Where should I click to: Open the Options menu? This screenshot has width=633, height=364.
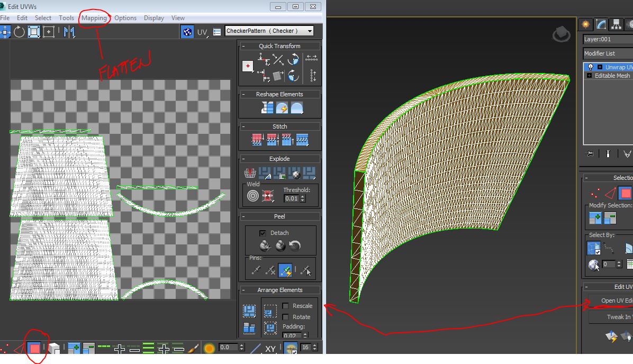[125, 17]
